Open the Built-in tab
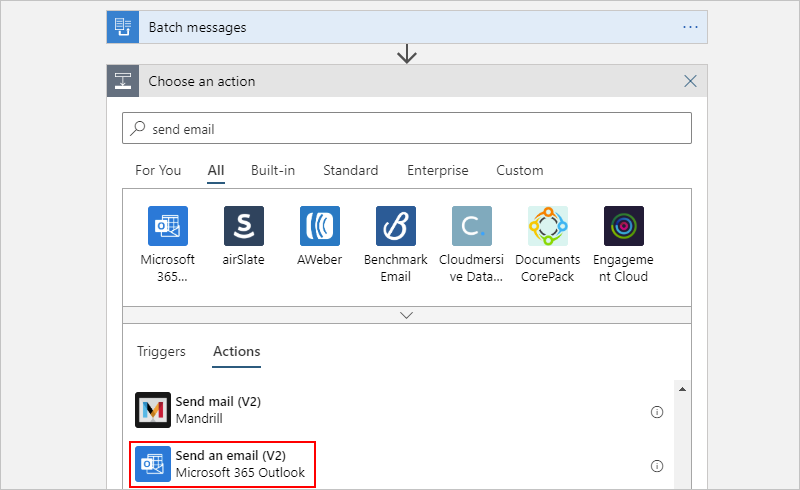Image resolution: width=800 pixels, height=490 pixels. point(273,170)
